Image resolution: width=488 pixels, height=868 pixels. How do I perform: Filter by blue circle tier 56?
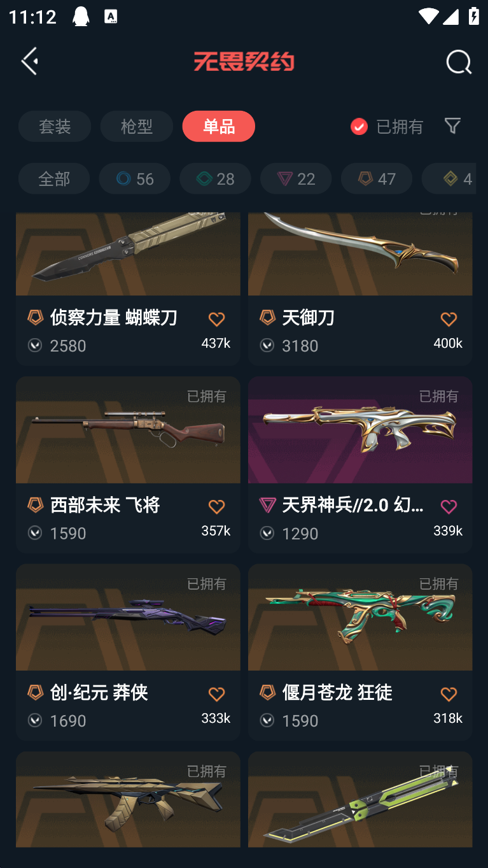coord(135,178)
